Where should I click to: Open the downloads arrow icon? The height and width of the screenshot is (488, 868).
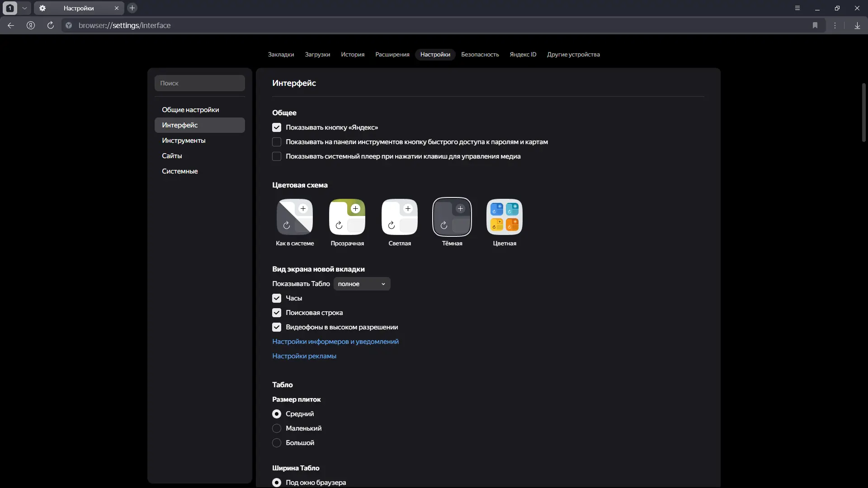tap(857, 25)
